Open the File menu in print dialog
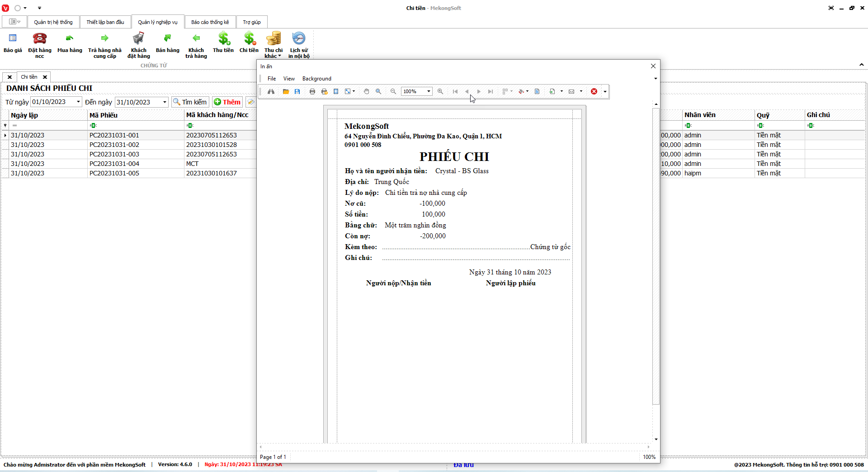 click(271, 79)
